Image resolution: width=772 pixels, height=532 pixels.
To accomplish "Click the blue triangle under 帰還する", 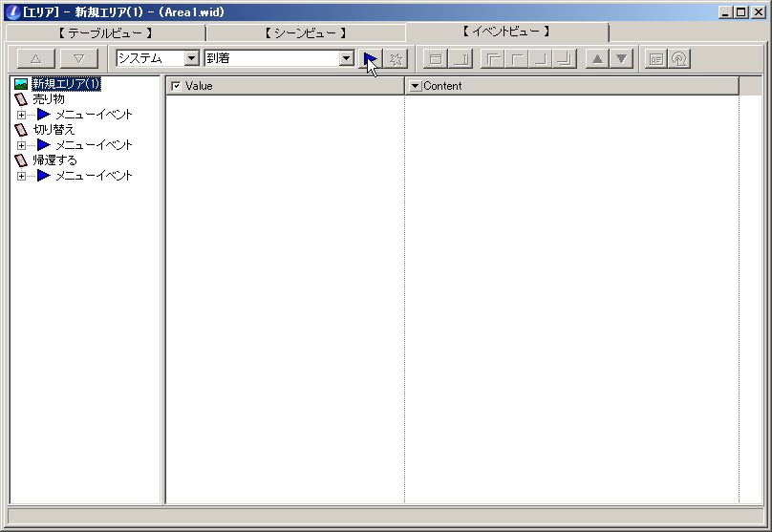I will pyautogui.click(x=44, y=175).
